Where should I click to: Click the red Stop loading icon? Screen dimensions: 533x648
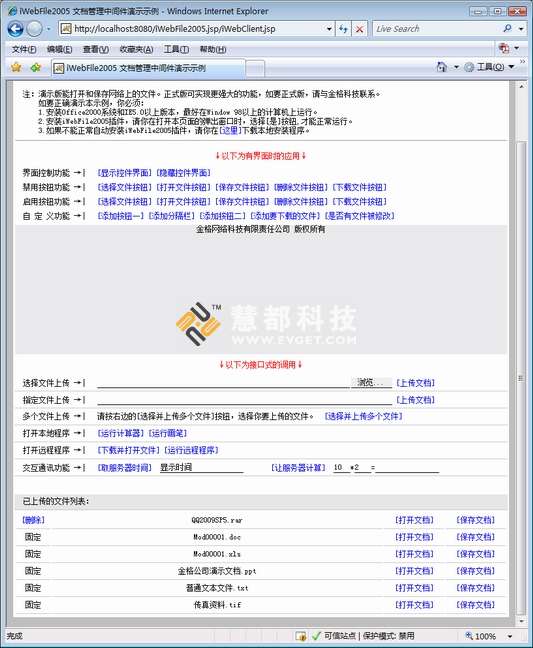359,29
